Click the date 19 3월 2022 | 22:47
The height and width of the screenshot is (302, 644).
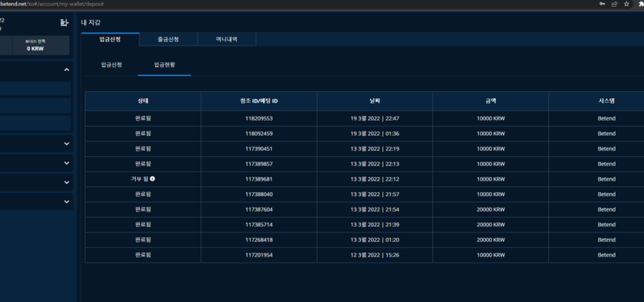(x=375, y=118)
